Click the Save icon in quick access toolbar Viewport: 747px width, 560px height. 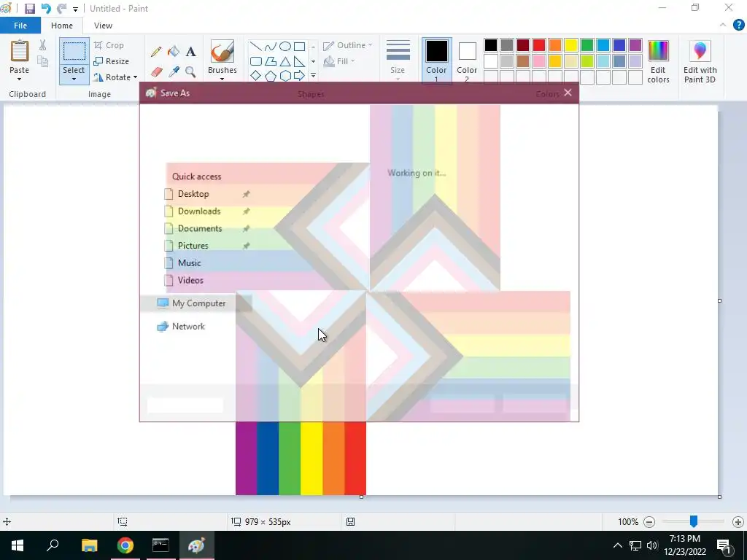click(29, 9)
